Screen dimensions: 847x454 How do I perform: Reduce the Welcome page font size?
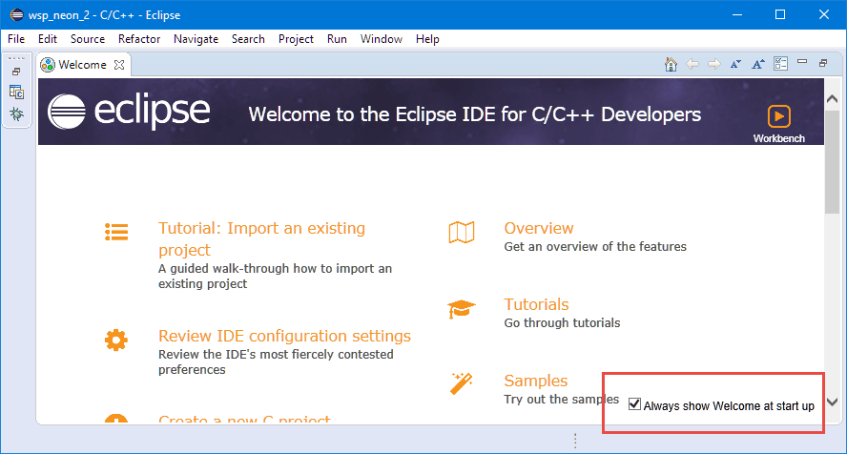click(x=735, y=64)
